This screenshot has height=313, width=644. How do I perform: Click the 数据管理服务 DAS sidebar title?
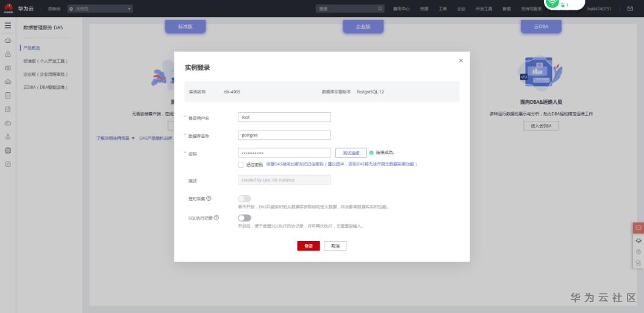click(x=43, y=27)
